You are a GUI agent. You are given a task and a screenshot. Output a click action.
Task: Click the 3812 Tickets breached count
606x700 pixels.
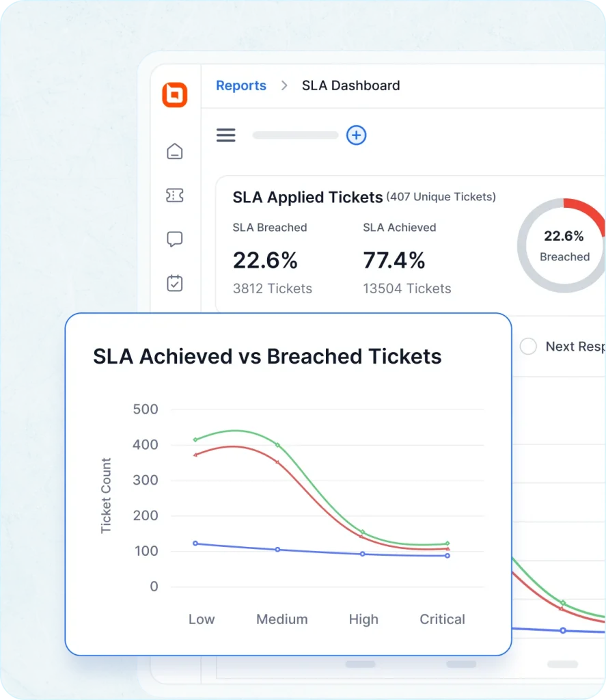272,288
